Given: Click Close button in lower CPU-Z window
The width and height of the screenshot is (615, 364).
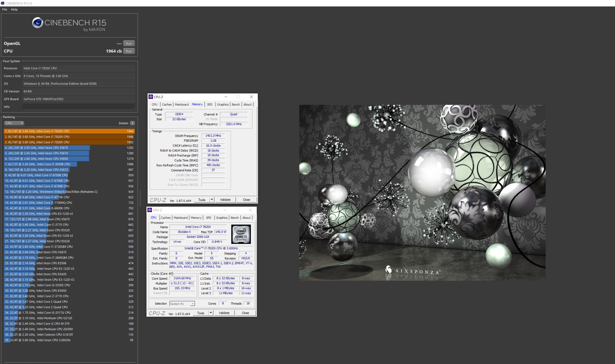Looking at the screenshot, I should (x=245, y=313).
